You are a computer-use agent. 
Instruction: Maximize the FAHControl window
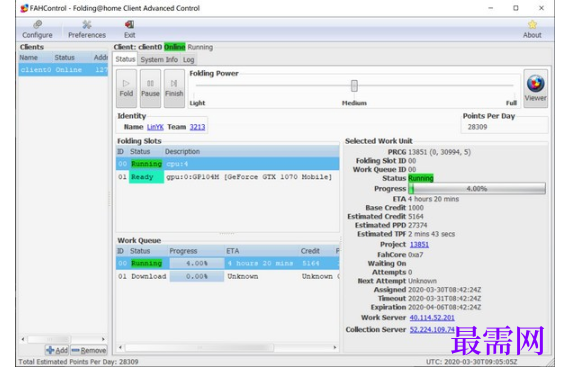(x=516, y=8)
